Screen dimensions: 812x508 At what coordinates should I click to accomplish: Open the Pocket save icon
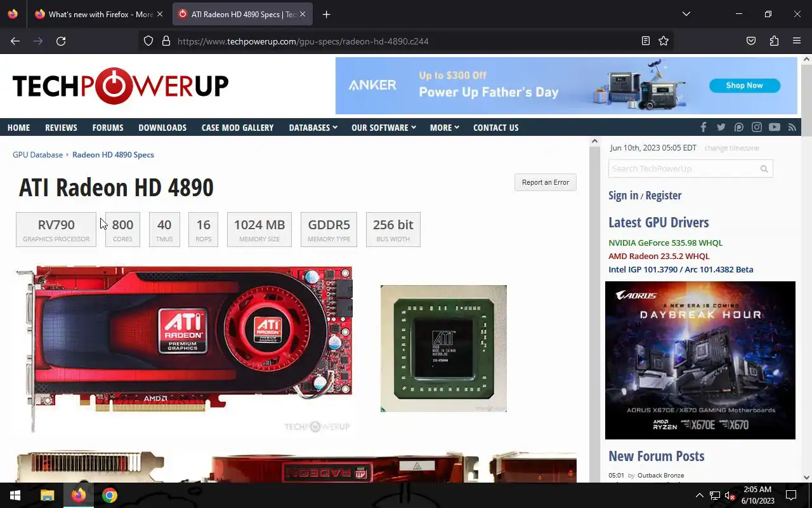(x=751, y=41)
